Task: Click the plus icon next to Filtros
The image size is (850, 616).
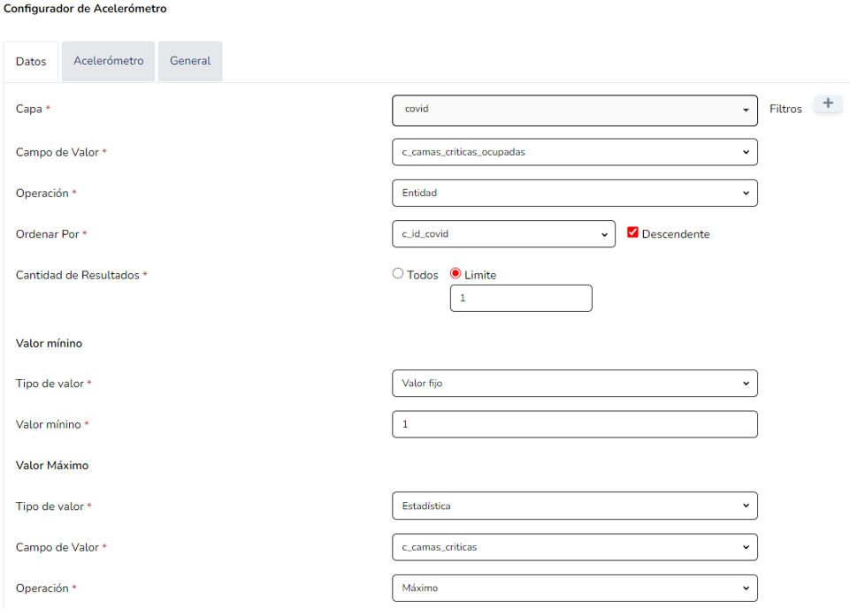Action: tap(828, 104)
